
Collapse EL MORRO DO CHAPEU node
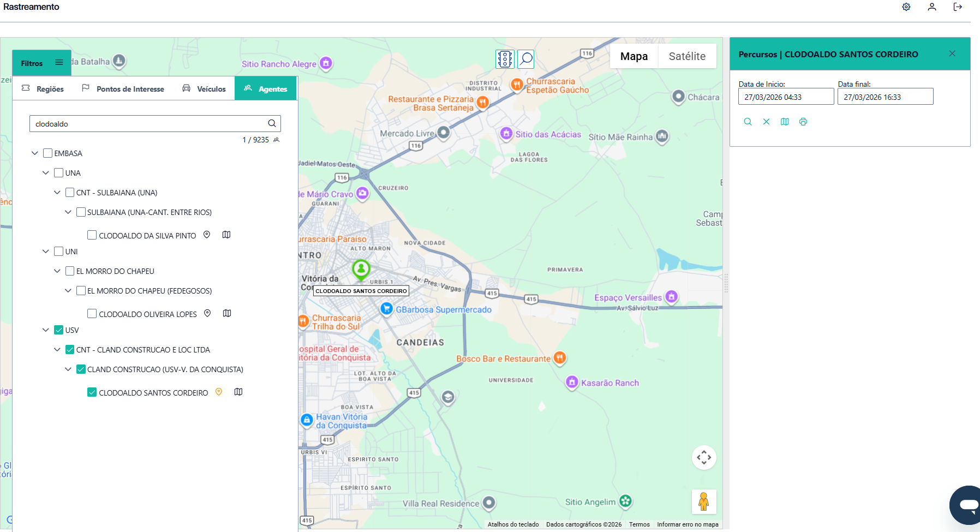pyautogui.click(x=57, y=271)
